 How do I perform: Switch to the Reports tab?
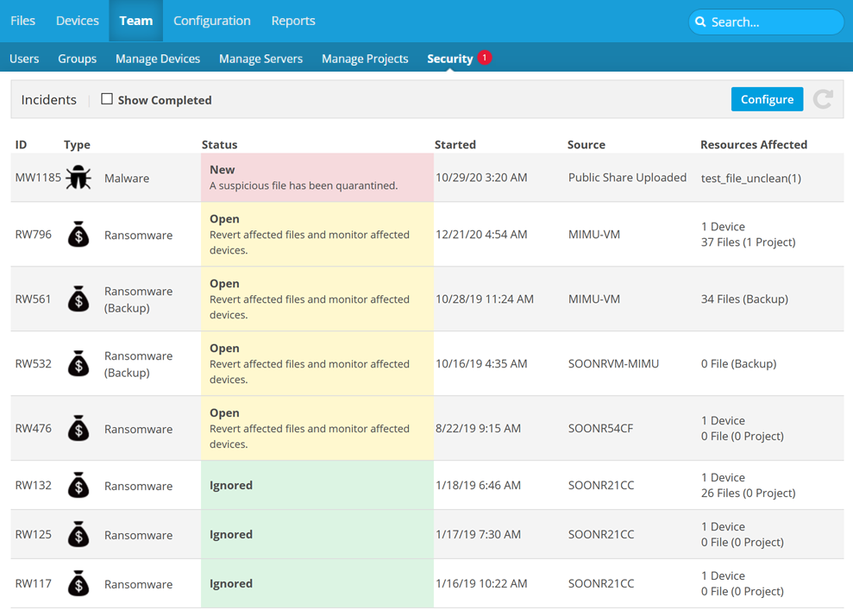pos(293,21)
